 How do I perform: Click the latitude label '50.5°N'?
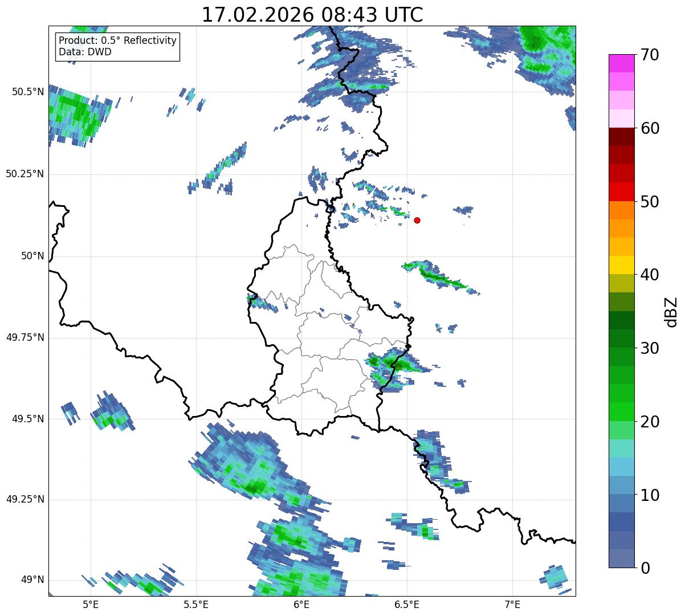27,92
